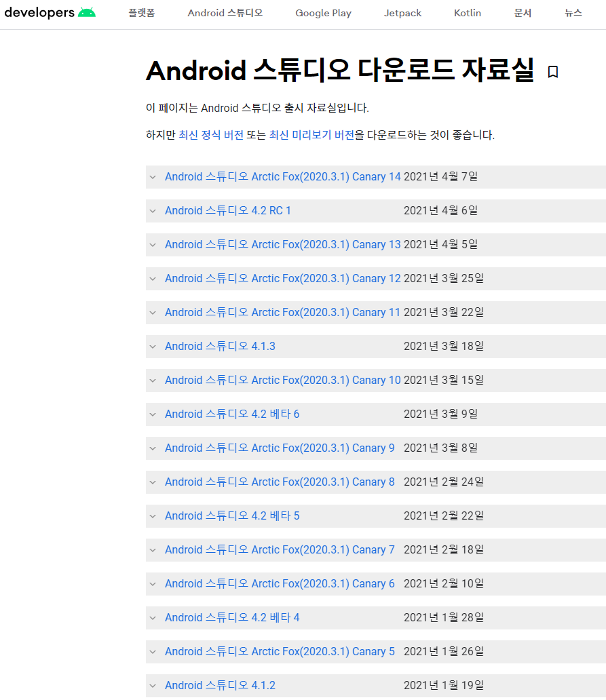This screenshot has height=700, width=606.
Task: Open the 문서 nav item
Action: [x=523, y=13]
